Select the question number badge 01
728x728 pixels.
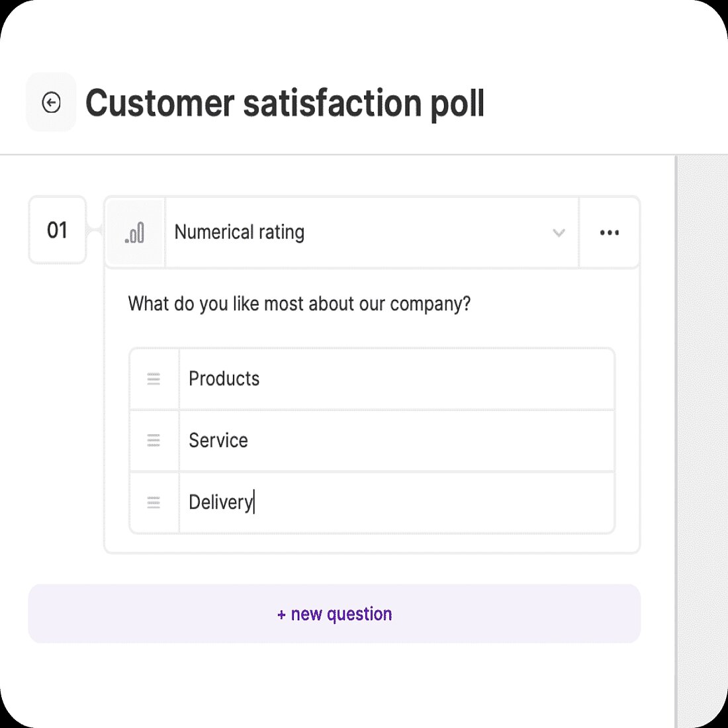pos(58,231)
